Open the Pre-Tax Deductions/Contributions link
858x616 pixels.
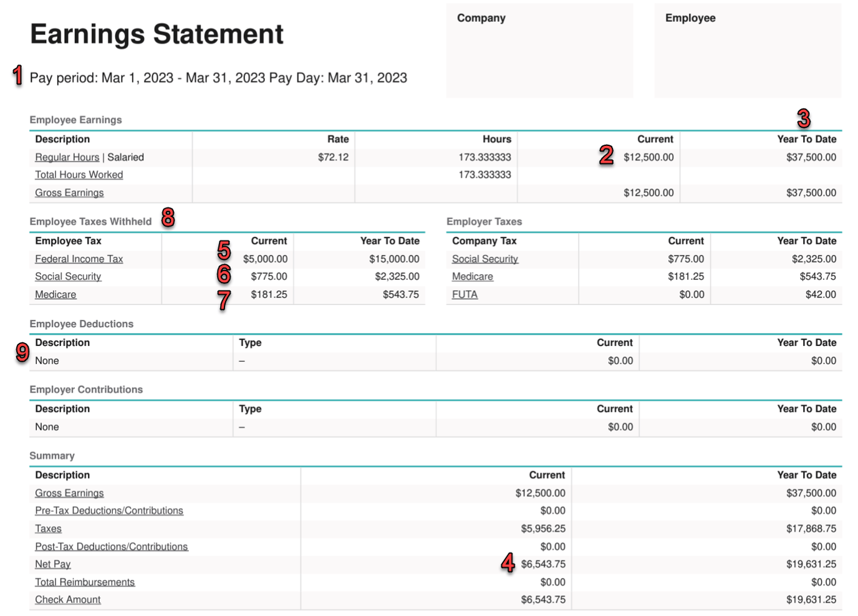coord(108,510)
